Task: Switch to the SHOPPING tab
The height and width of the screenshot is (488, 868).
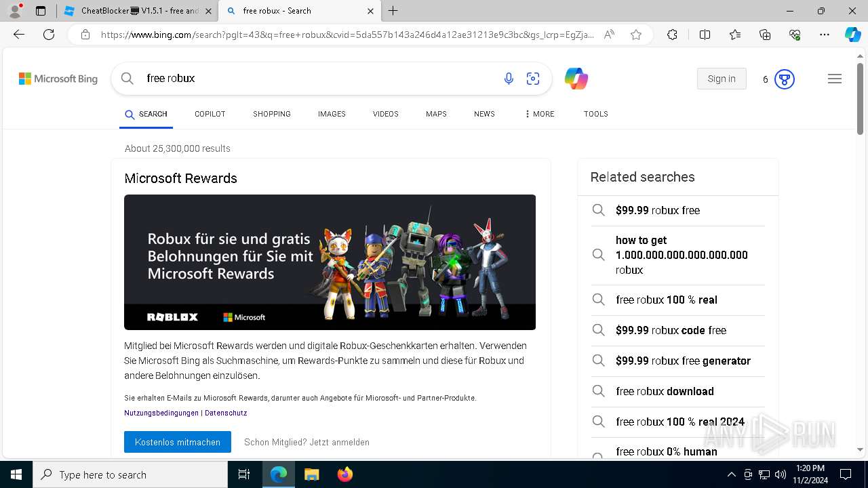Action: click(x=272, y=114)
